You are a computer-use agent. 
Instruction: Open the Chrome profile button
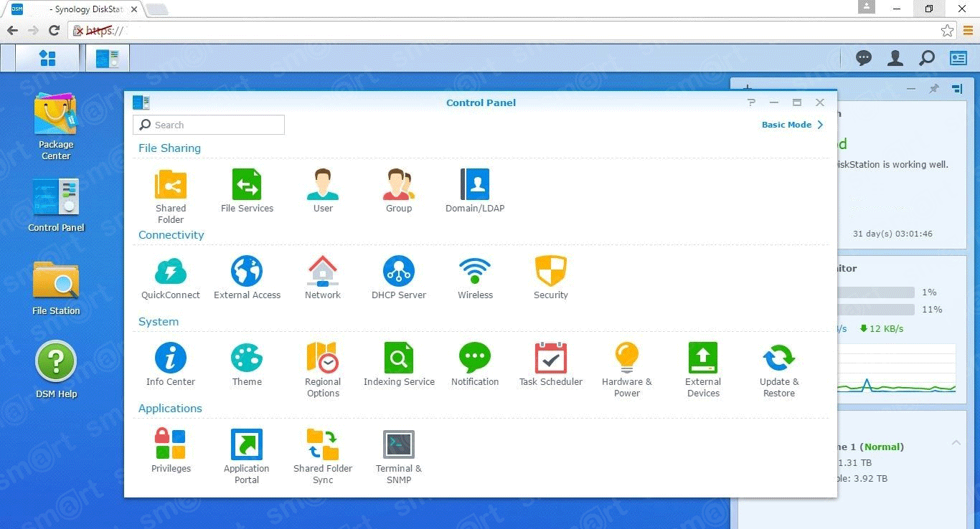(x=867, y=7)
